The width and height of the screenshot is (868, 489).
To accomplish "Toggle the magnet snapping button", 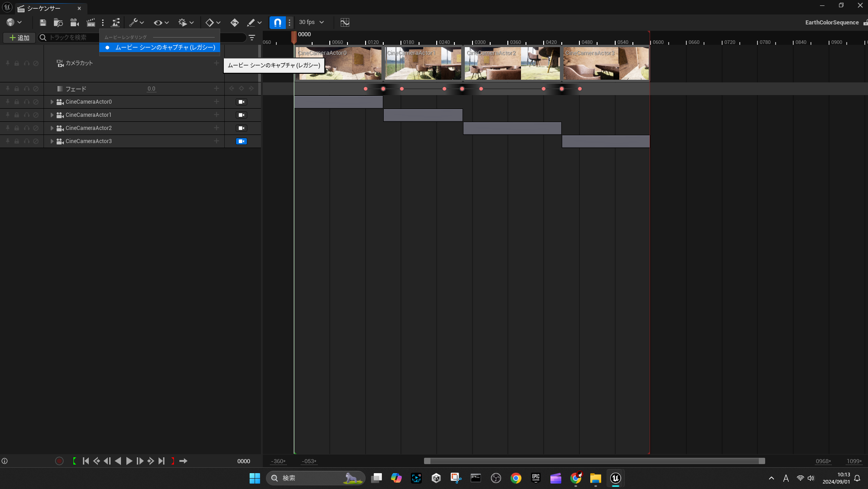I will 277,23.
